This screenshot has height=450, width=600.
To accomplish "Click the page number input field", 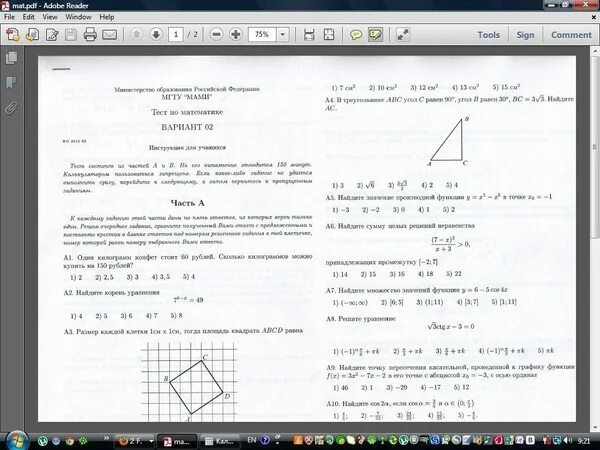I will [x=176, y=34].
